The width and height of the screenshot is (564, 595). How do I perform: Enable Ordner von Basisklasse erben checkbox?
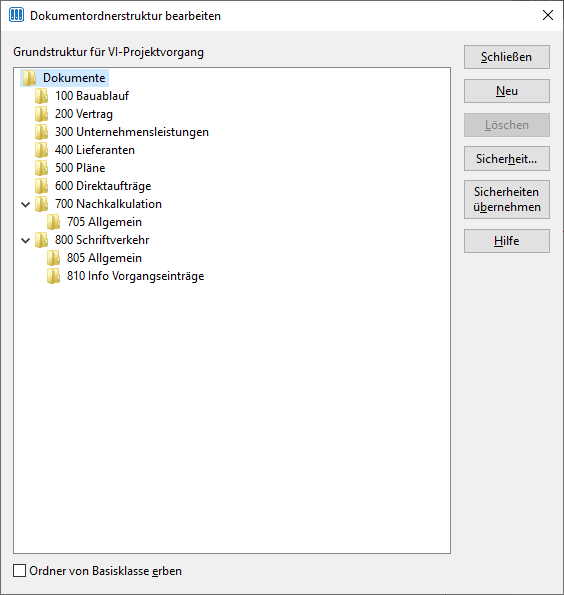point(19,570)
